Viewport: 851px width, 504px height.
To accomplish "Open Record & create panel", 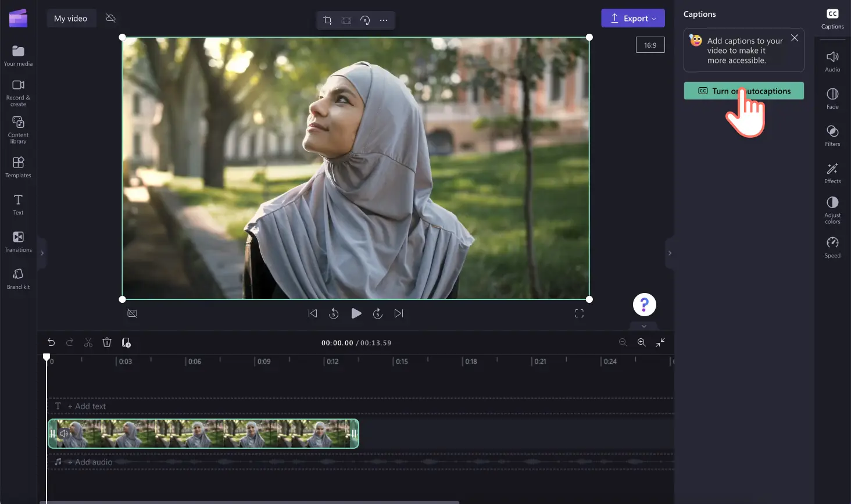I will tap(18, 93).
